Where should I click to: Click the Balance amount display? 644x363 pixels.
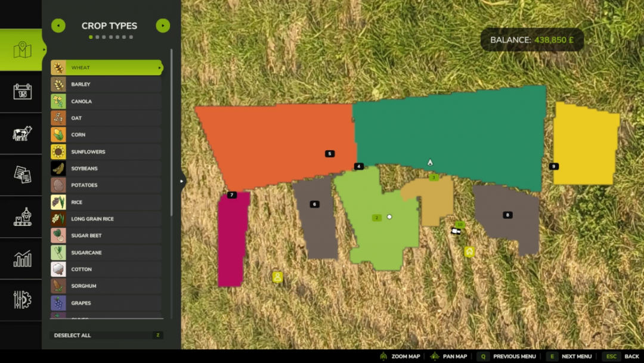[532, 40]
